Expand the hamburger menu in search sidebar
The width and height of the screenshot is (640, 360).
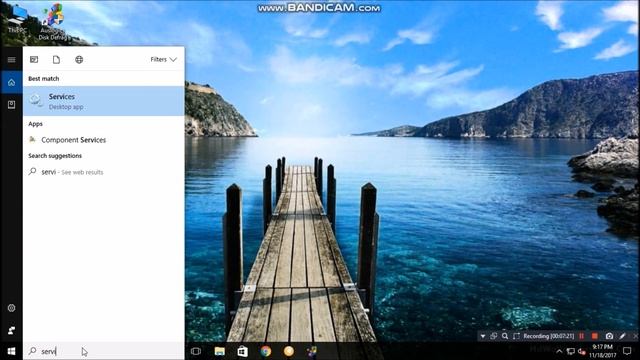tap(11, 60)
